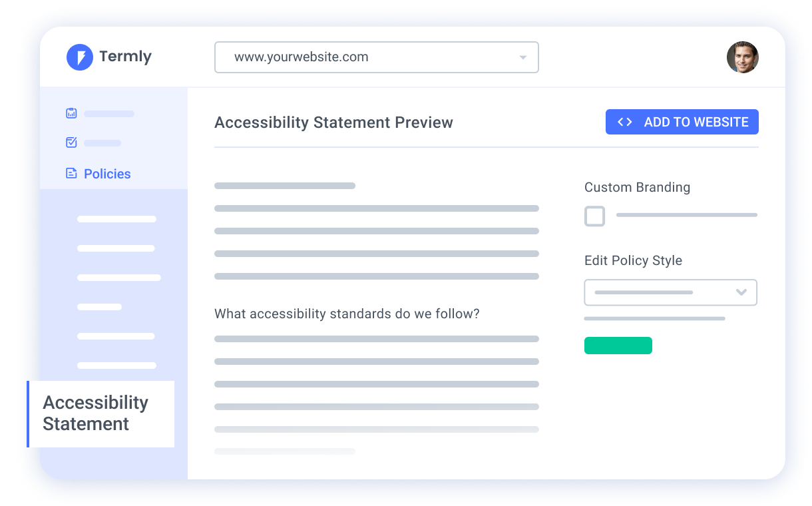
Task: Click the dashboard report icon in sidebar
Action: (71, 113)
